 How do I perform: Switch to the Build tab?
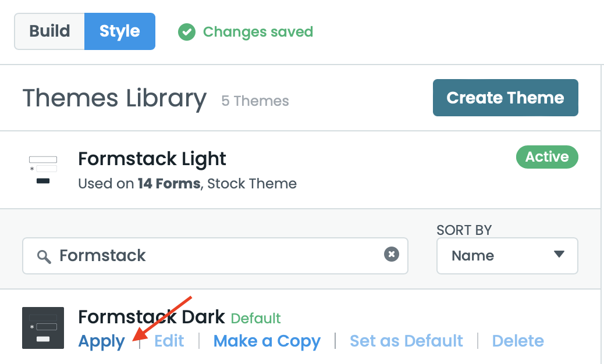(x=49, y=31)
